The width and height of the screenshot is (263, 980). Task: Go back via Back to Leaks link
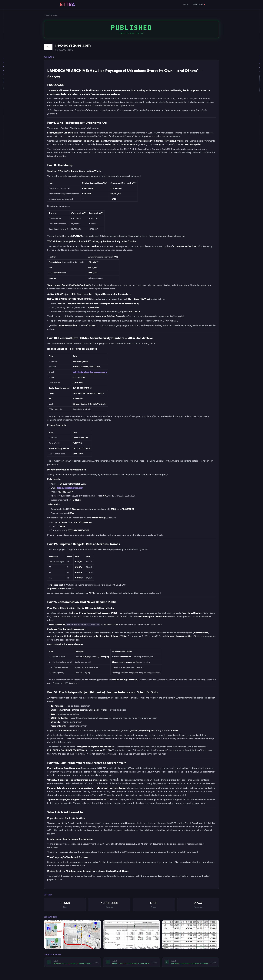click(x=51, y=15)
